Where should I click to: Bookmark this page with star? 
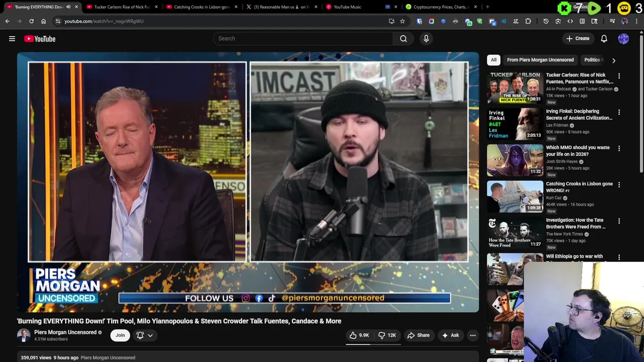tap(403, 21)
